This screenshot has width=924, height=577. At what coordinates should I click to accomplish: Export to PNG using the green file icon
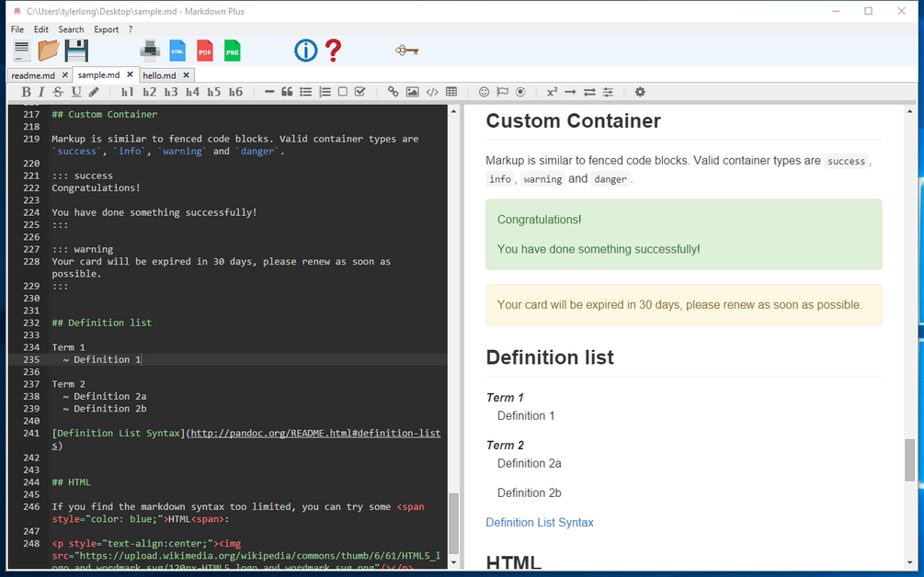point(233,51)
